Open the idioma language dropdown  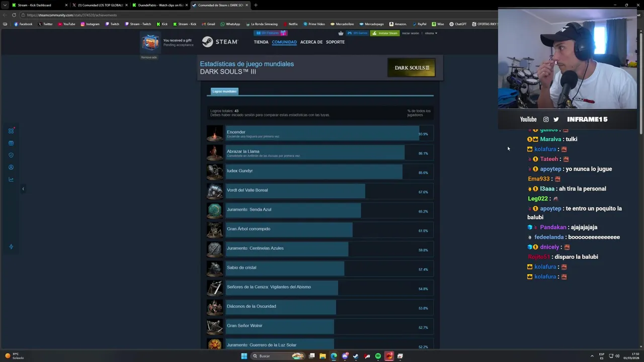pyautogui.click(x=431, y=33)
